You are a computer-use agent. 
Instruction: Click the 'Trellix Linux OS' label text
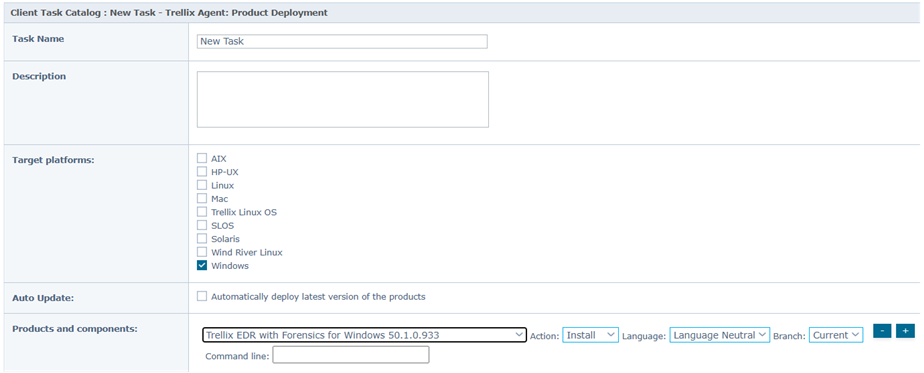[x=244, y=212]
